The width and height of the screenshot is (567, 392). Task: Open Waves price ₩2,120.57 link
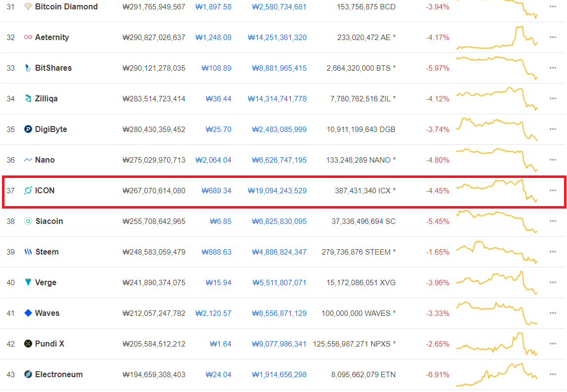click(x=213, y=313)
